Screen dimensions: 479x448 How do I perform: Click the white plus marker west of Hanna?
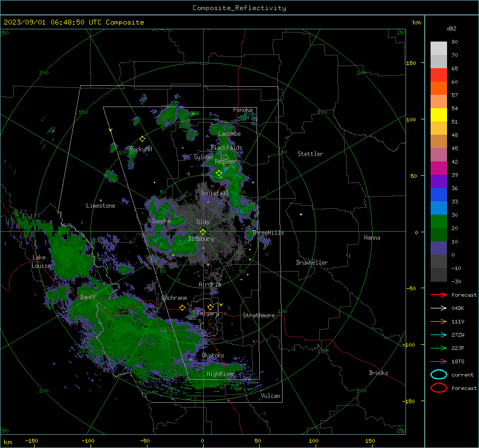pyautogui.click(x=301, y=214)
